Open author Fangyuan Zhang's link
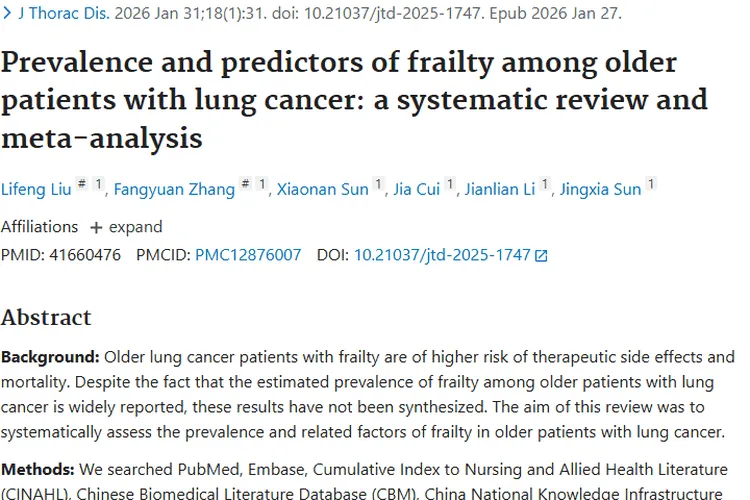The width and height of the screenshot is (750, 500). pyautogui.click(x=173, y=190)
